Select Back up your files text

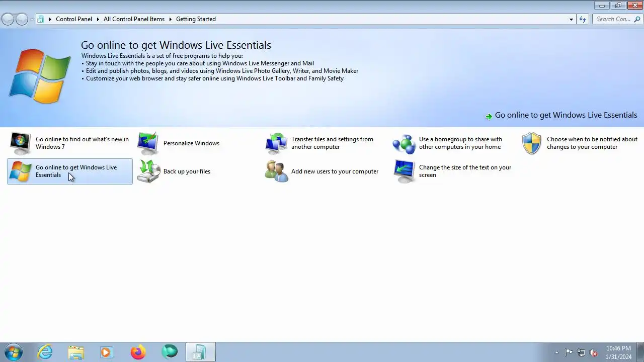click(187, 171)
